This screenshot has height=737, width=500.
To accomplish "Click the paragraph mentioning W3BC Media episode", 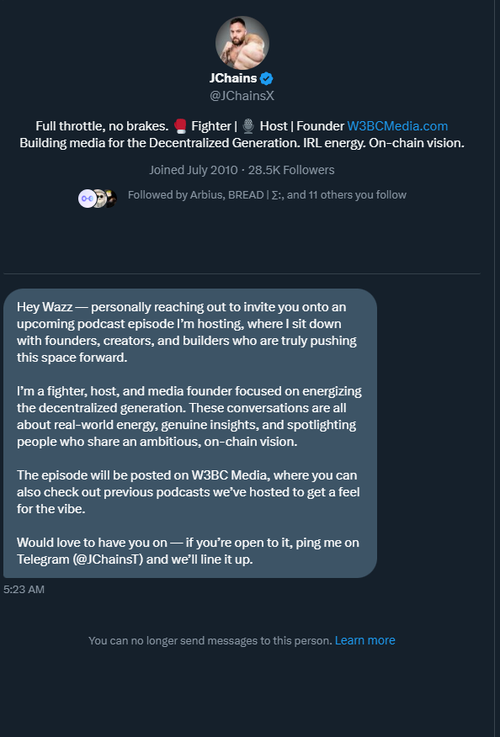I will [x=188, y=492].
